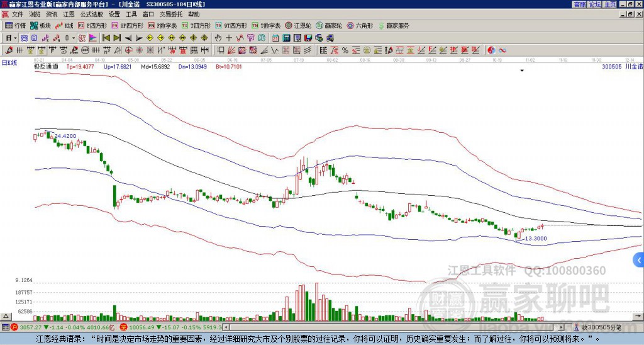
Task: Open the P数字表 tool
Action: click(x=162, y=25)
